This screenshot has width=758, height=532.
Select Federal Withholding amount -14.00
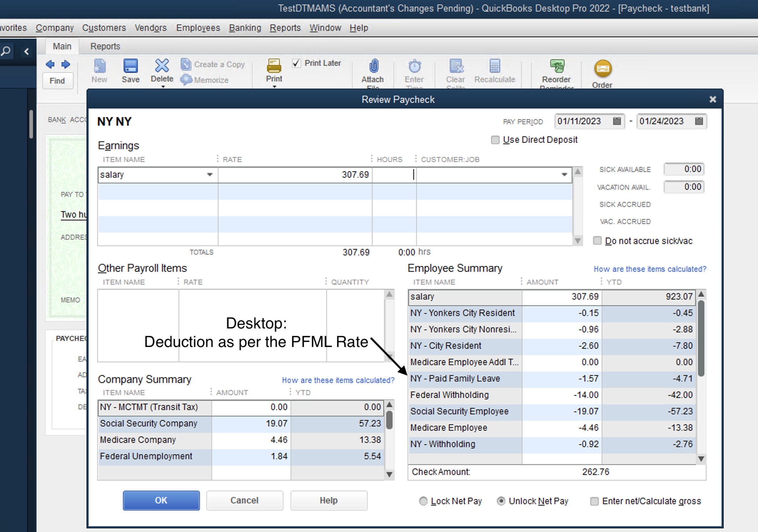click(x=562, y=395)
